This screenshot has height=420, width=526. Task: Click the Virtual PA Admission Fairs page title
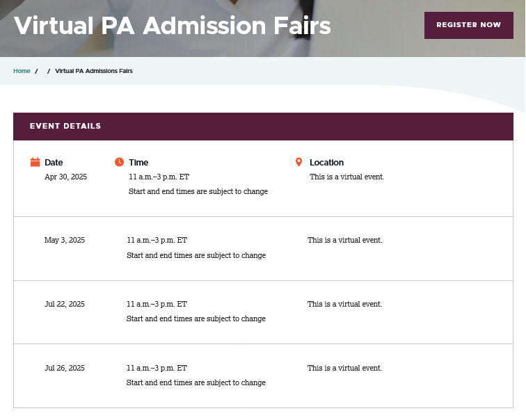(173, 26)
